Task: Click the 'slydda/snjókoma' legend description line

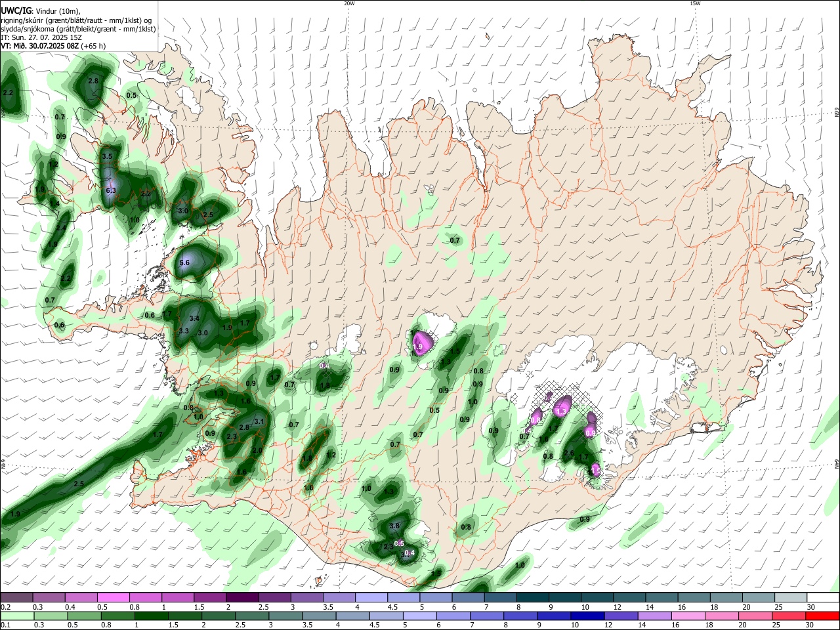Action: 78,29
